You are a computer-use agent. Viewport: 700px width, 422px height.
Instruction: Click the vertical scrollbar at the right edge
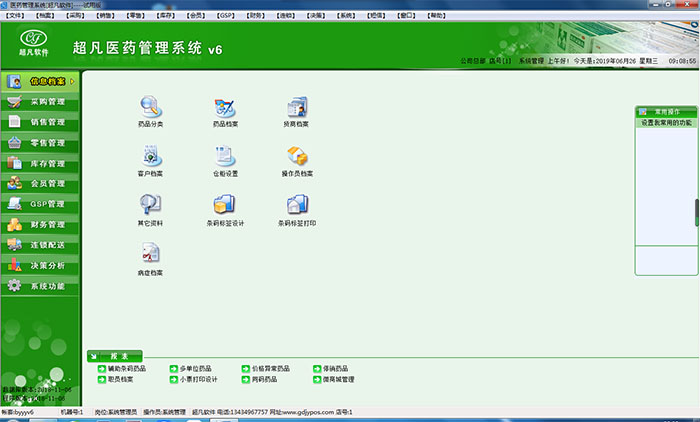tap(696, 213)
